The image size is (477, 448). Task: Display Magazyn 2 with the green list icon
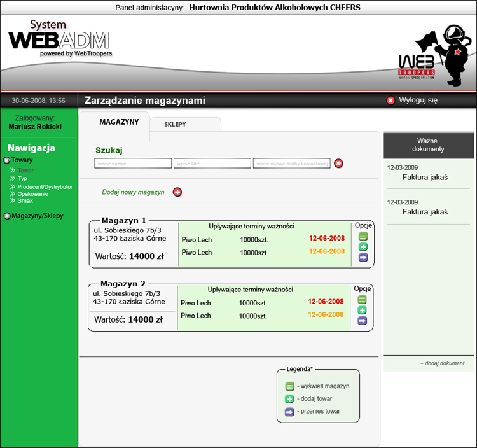(363, 299)
